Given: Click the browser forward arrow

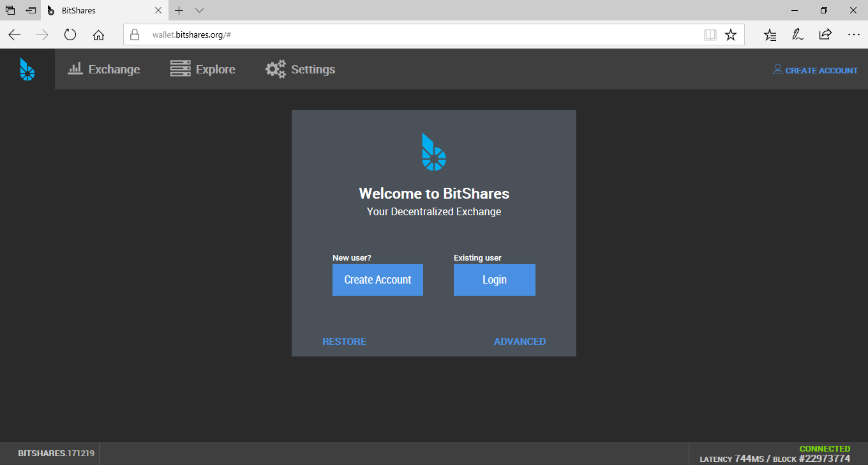Looking at the screenshot, I should point(42,34).
